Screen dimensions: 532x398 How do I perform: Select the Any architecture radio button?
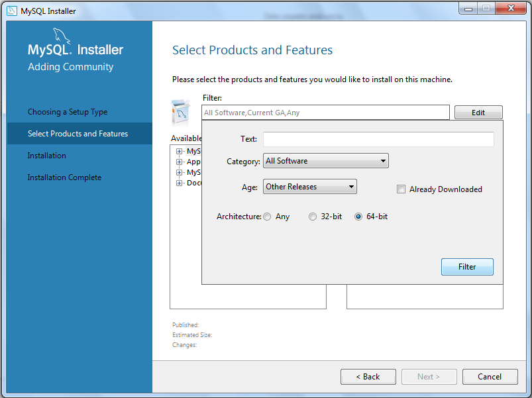tap(267, 217)
